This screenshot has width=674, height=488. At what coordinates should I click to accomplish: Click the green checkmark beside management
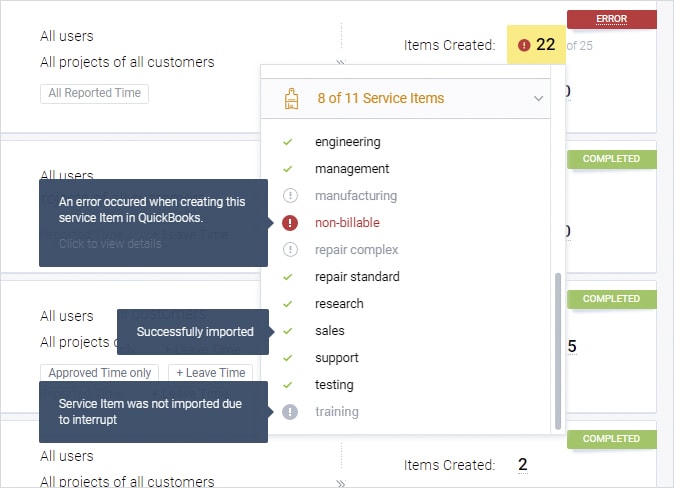click(x=288, y=169)
